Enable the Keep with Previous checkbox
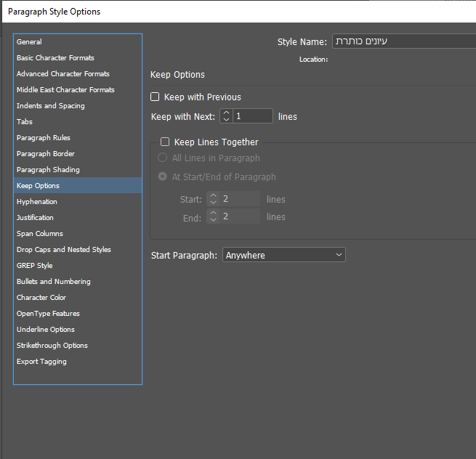Viewport: 476px width, 459px height. 155,97
